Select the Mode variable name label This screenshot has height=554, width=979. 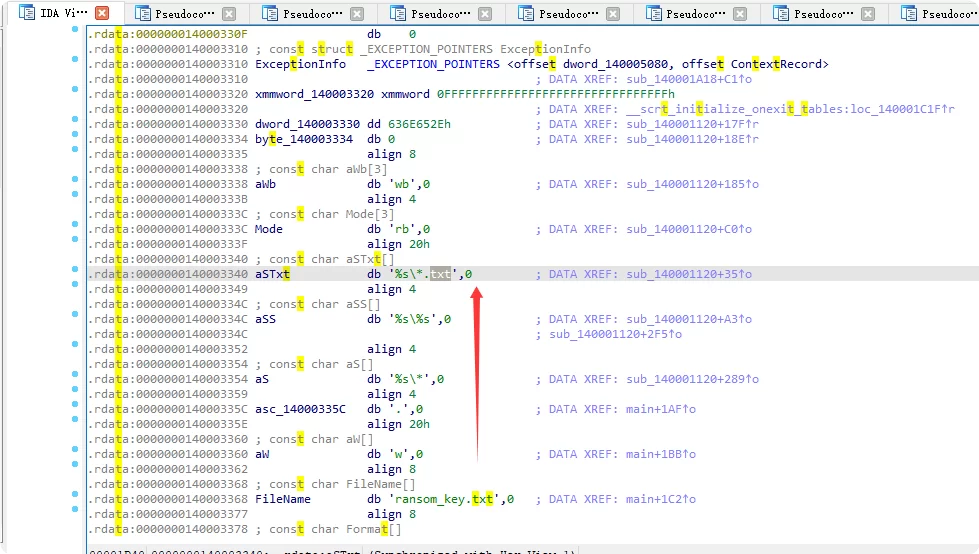(269, 229)
